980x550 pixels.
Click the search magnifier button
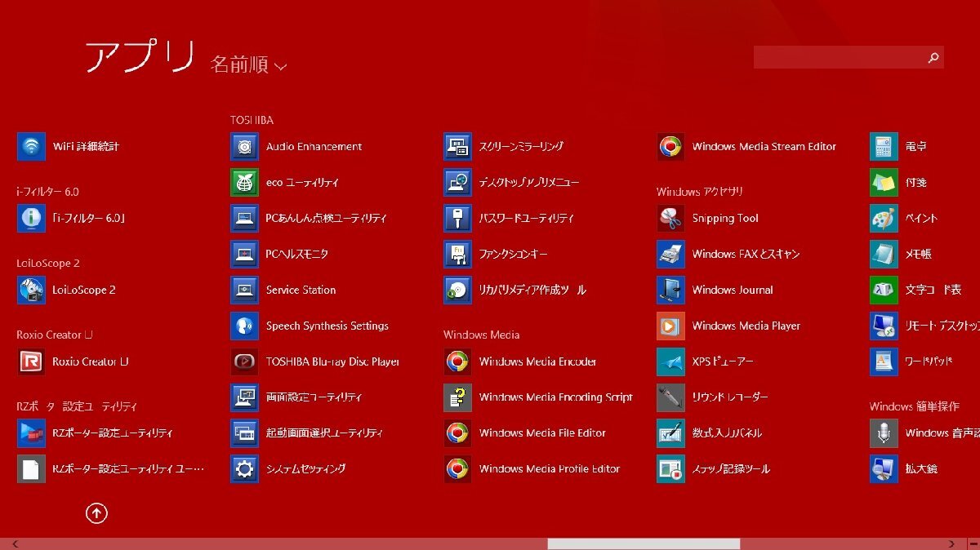coord(933,57)
